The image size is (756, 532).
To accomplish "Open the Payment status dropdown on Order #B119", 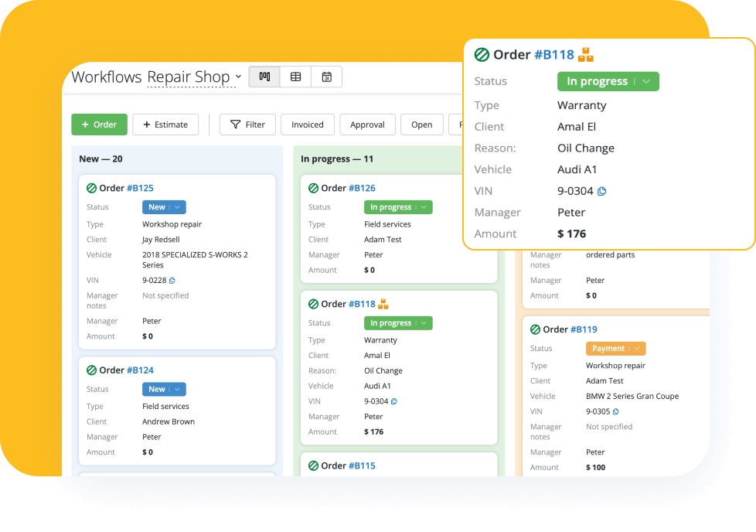I will 615,348.
